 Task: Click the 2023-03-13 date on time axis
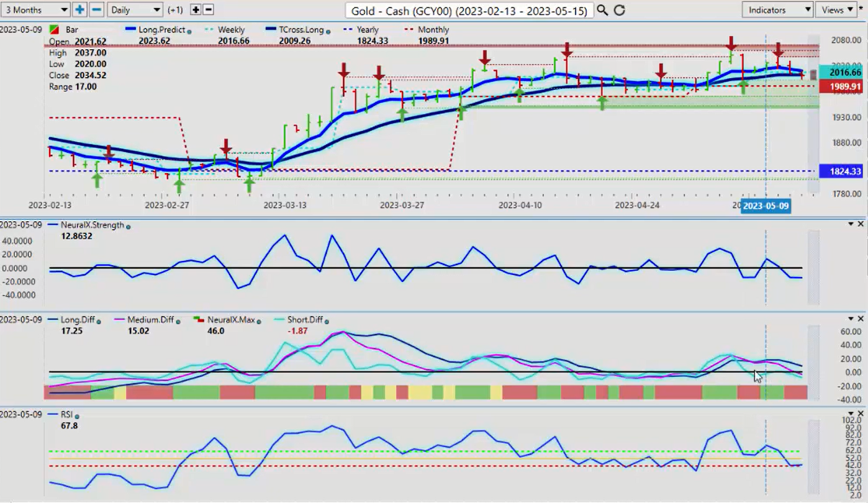285,205
